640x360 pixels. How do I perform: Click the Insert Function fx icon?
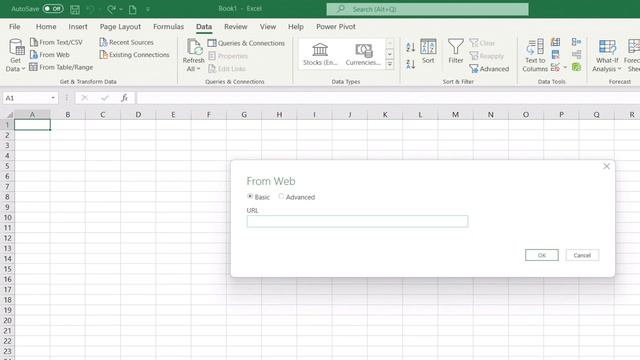(124, 98)
